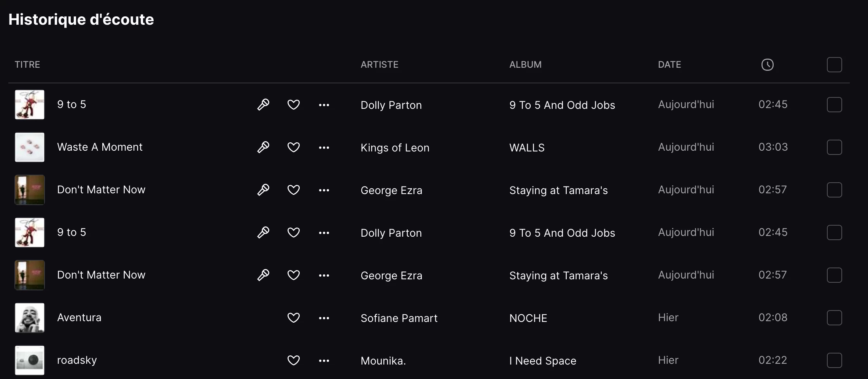Show lyrics for the second Don't Matter Now
Screen dimensions: 868x379
(263, 275)
